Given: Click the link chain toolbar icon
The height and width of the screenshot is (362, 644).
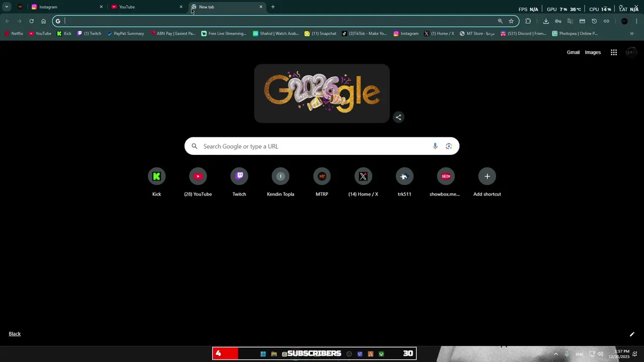Looking at the screenshot, I should pos(606,21).
